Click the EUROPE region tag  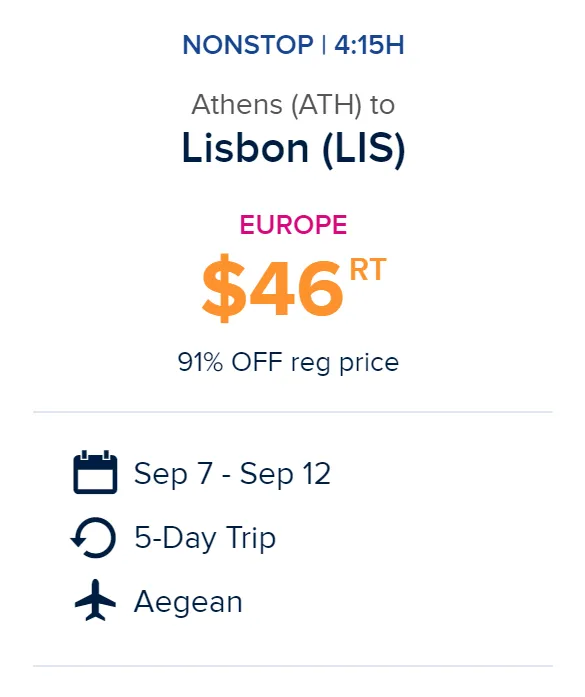pos(293,224)
